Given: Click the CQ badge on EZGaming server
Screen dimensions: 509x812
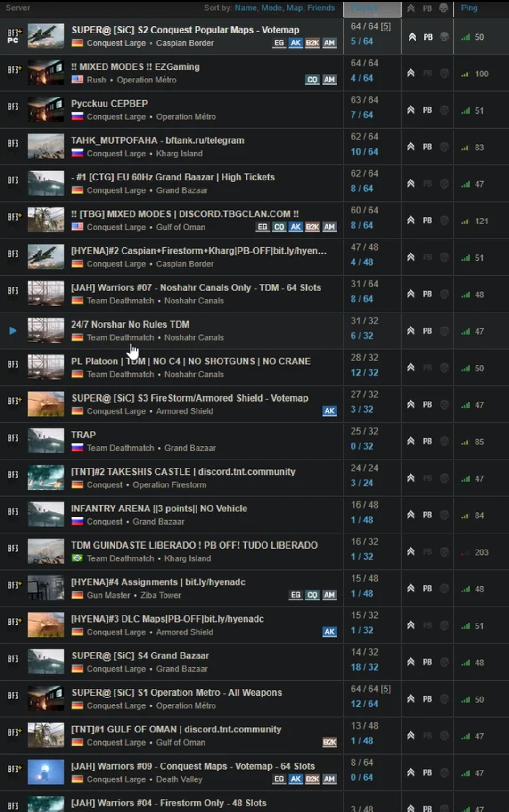Looking at the screenshot, I should click(312, 80).
